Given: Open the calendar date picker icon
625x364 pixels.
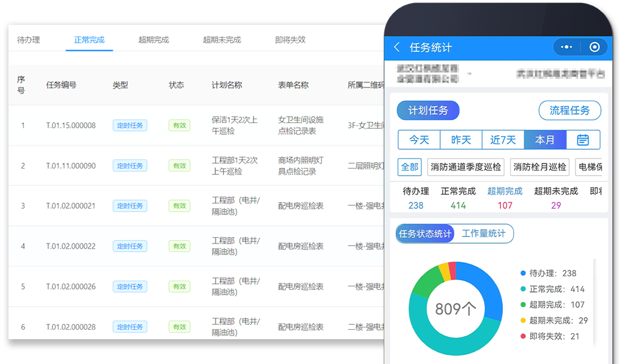Looking at the screenshot, I should (x=583, y=140).
